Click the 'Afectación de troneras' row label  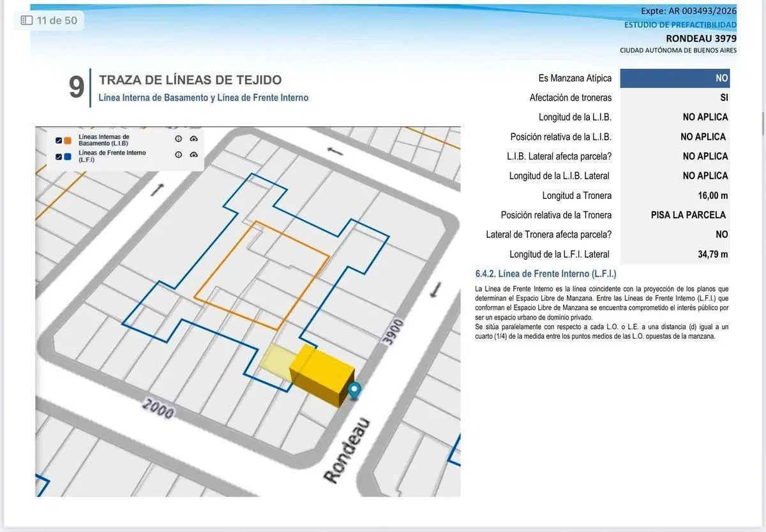pos(570,98)
